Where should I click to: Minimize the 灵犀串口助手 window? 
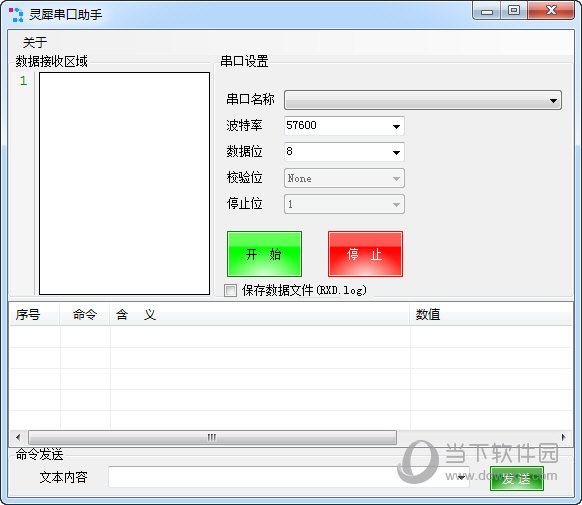(x=487, y=11)
